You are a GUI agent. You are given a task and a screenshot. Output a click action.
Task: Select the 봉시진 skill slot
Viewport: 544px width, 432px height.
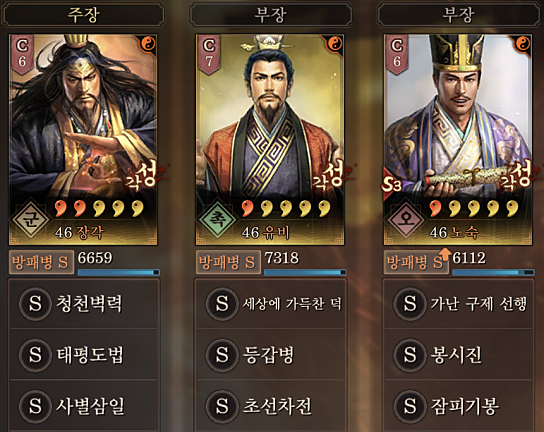(x=458, y=355)
